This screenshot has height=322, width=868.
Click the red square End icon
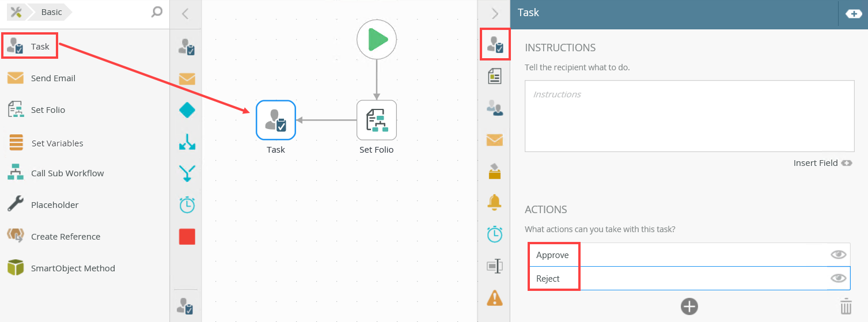click(x=187, y=237)
